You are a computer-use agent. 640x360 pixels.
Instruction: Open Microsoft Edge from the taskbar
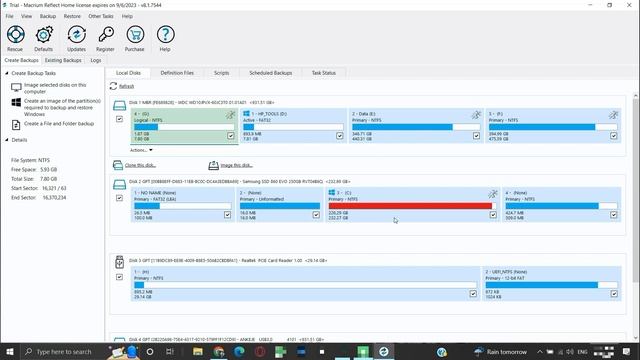click(239, 351)
